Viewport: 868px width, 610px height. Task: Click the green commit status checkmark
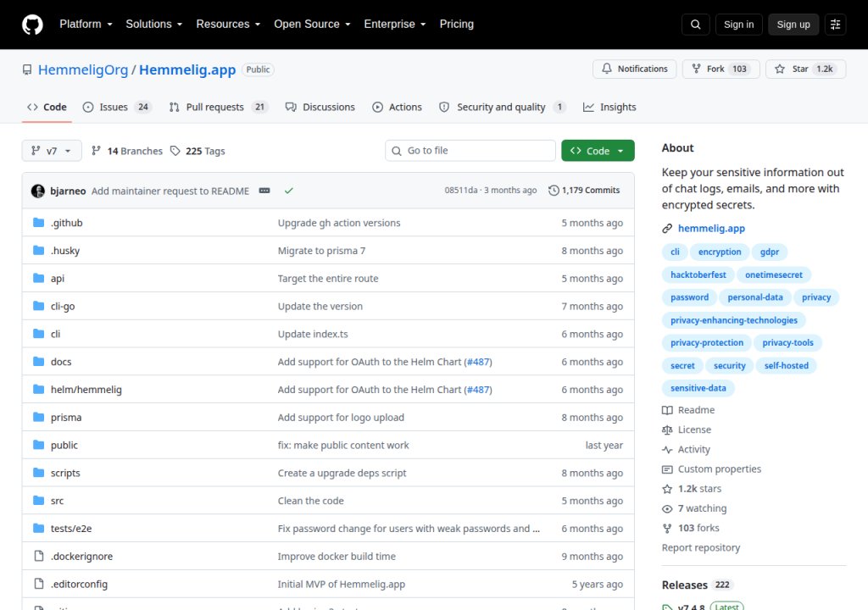pyautogui.click(x=288, y=191)
